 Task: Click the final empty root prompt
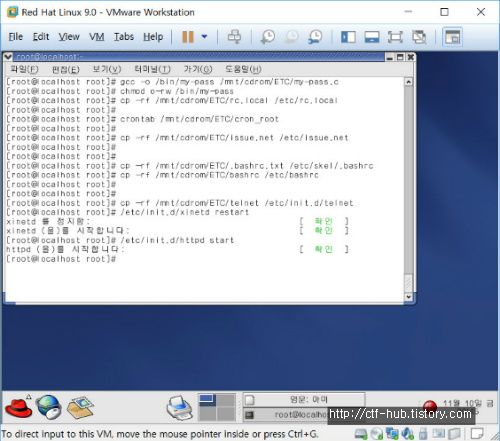coord(61,259)
